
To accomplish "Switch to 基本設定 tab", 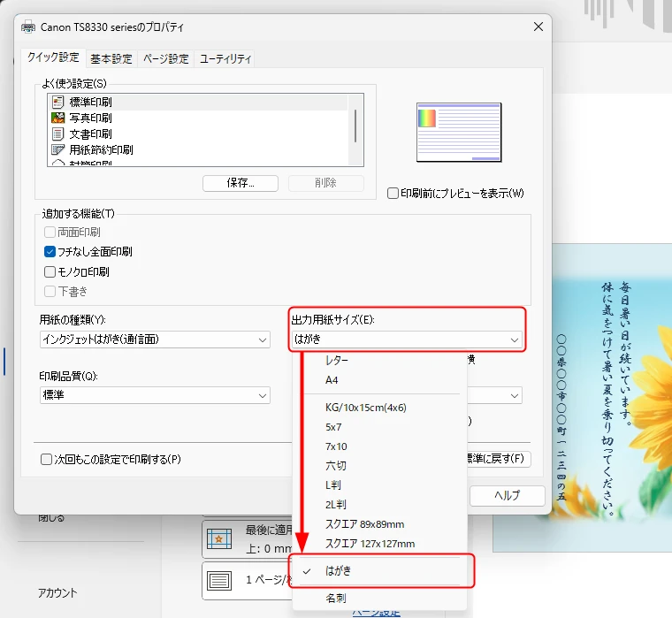I will pyautogui.click(x=111, y=58).
